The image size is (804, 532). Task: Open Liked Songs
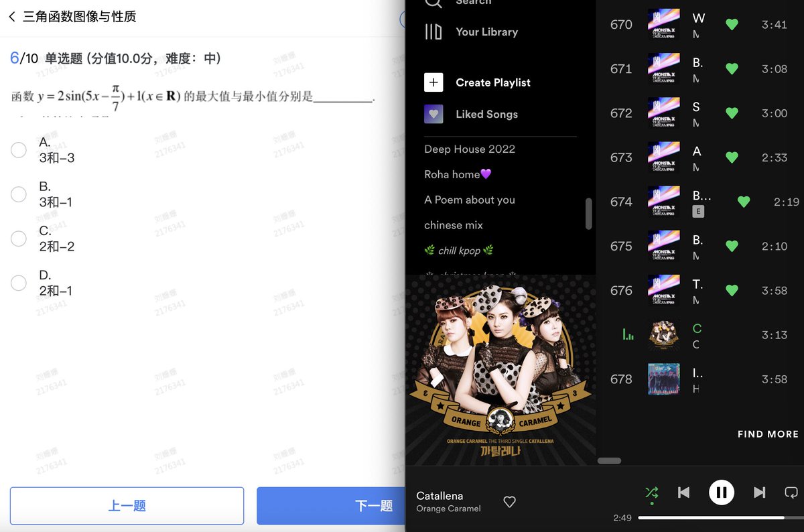[486, 114]
